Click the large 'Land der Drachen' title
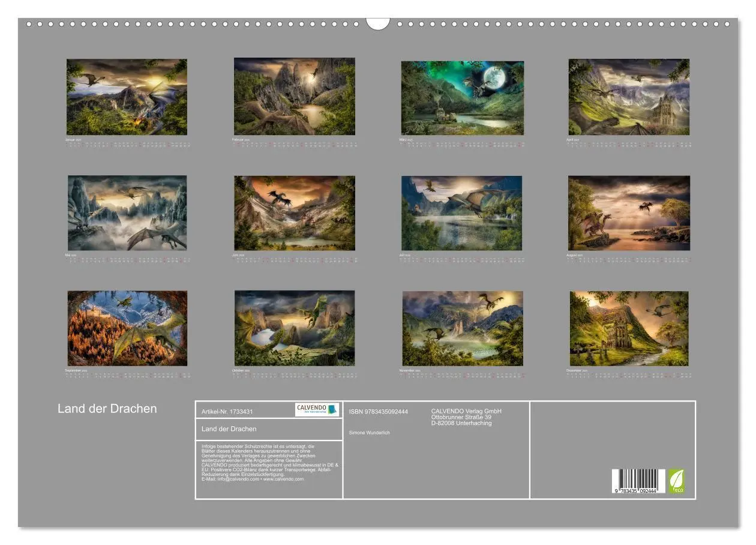The width and height of the screenshot is (756, 545). (x=107, y=409)
